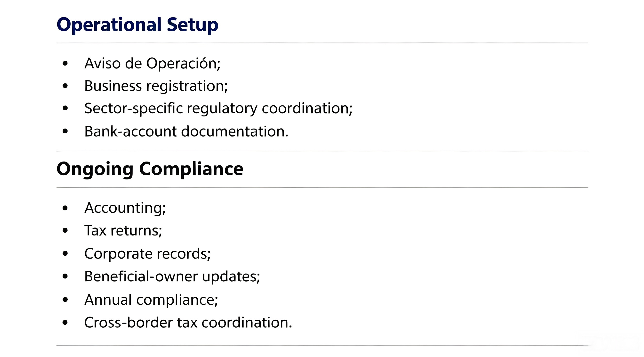Image resolution: width=644 pixels, height=357 pixels.
Task: Click the Operational Setup heading
Action: pos(137,25)
